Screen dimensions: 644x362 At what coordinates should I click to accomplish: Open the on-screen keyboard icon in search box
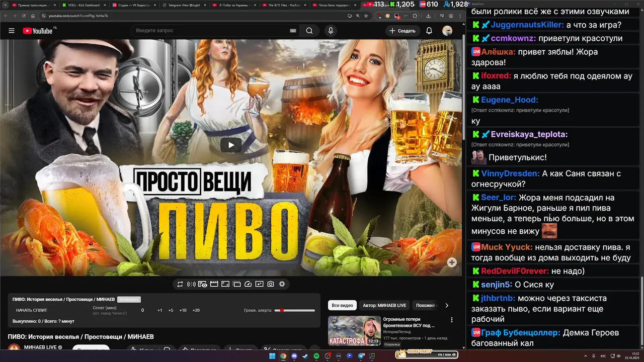pos(293,31)
